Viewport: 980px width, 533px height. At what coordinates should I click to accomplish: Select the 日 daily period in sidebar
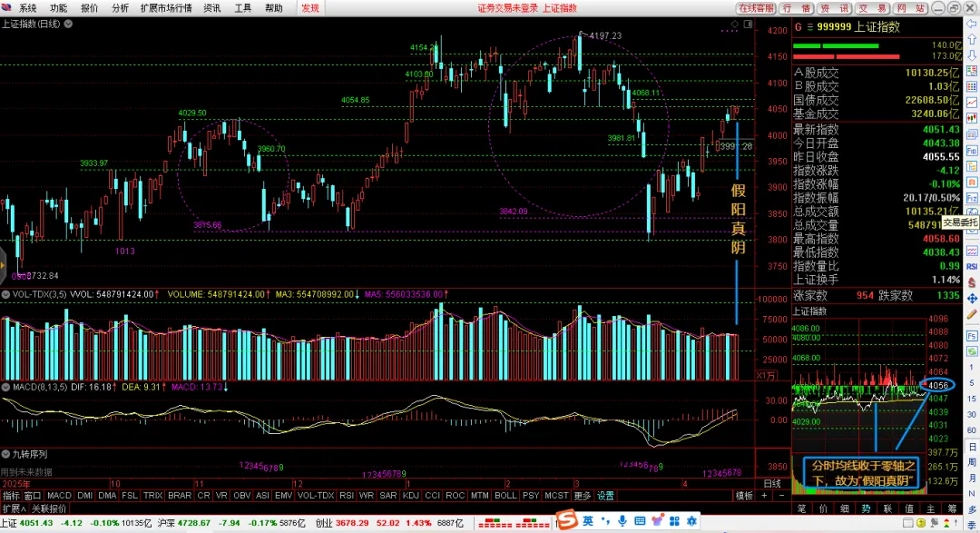click(x=972, y=447)
